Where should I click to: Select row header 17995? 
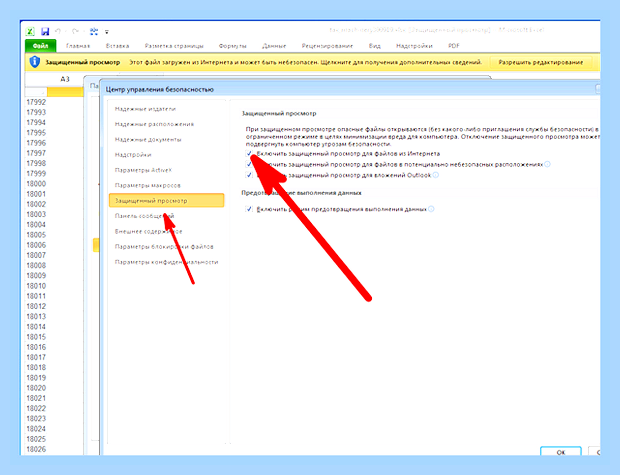[36, 133]
